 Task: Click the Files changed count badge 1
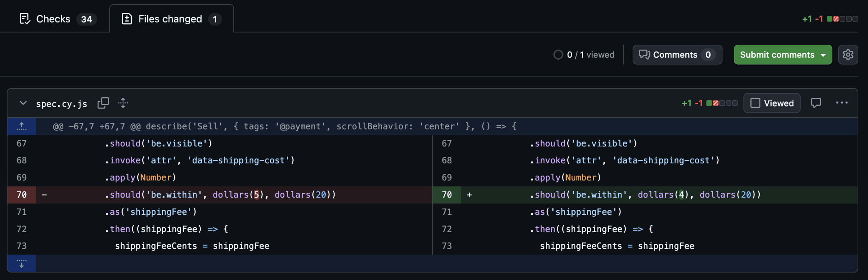215,19
